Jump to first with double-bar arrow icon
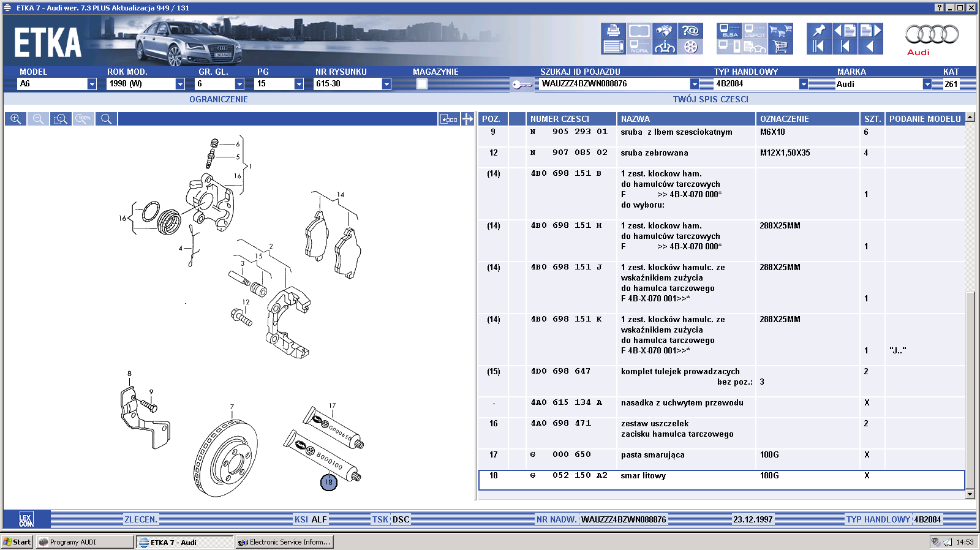Screen dimensions: 980x550 pyautogui.click(x=819, y=47)
